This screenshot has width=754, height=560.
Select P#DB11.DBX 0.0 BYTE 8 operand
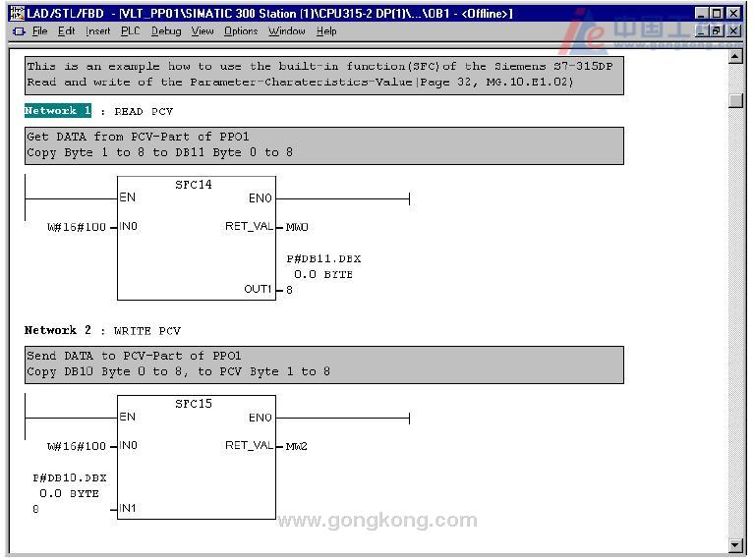(323, 274)
